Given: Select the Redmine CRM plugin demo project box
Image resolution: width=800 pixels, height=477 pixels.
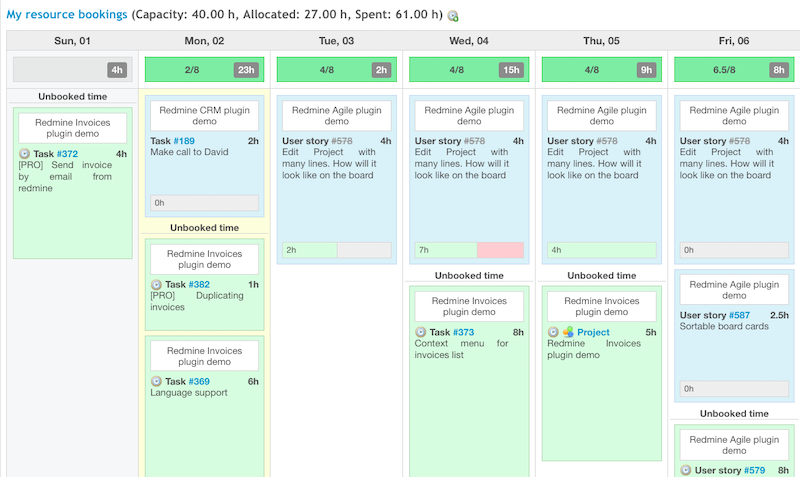Looking at the screenshot, I should (204, 116).
